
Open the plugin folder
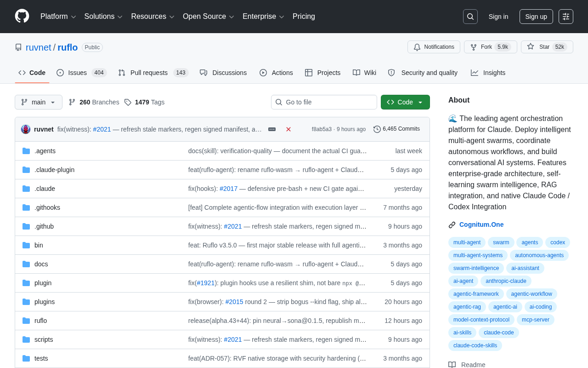tap(43, 283)
